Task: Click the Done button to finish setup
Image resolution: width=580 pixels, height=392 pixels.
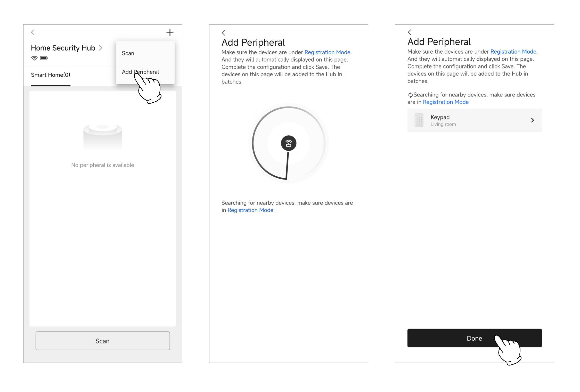Action: pos(475,338)
